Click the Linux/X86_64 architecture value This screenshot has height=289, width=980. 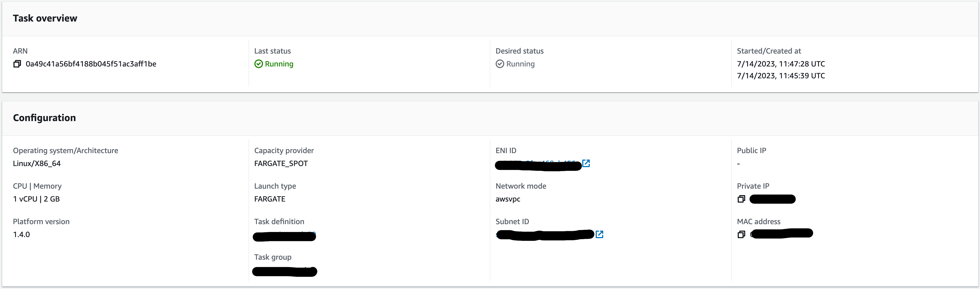(x=37, y=164)
